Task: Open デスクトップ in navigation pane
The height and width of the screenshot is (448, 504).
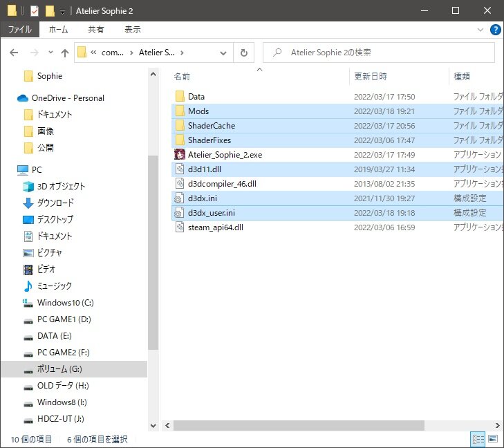Action: [x=55, y=219]
